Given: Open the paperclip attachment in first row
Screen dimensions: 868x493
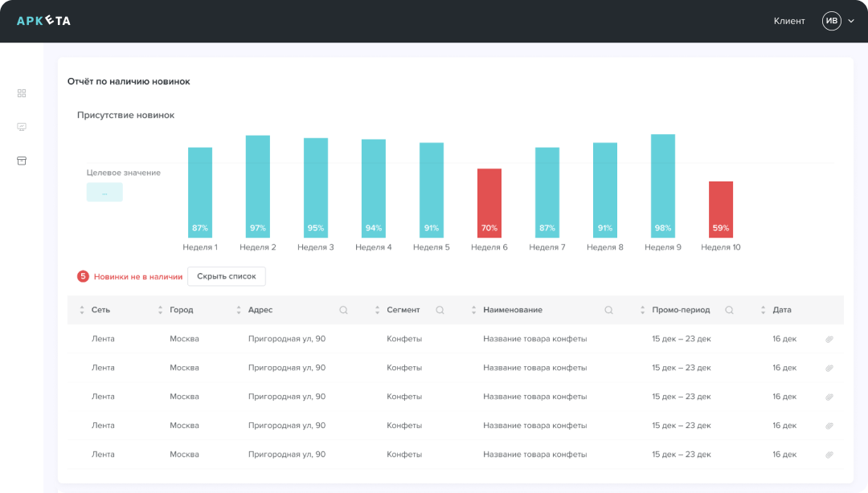Looking at the screenshot, I should pyautogui.click(x=829, y=339).
